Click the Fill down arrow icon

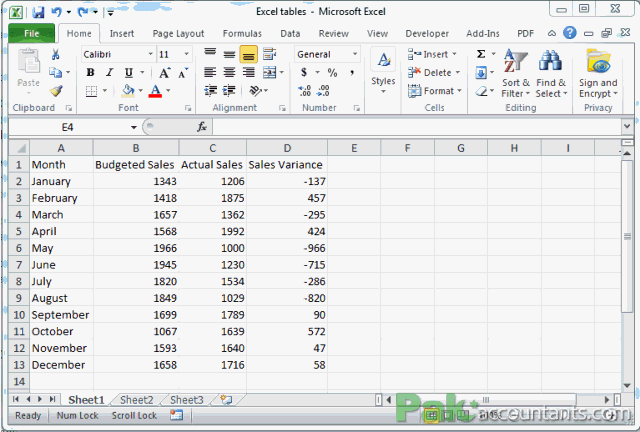click(x=481, y=73)
